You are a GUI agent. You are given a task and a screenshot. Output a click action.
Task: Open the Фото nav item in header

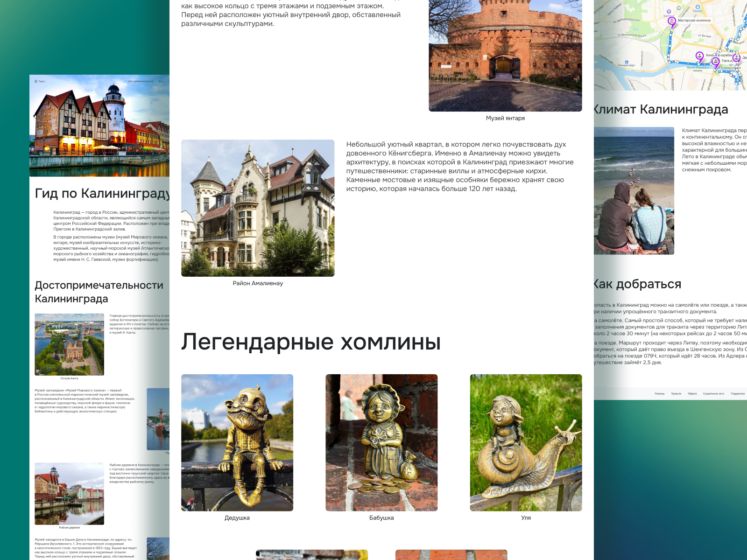161,81
